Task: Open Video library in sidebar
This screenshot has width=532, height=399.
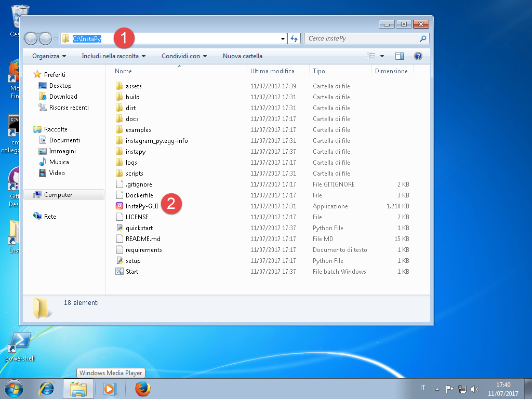Action: (x=51, y=172)
